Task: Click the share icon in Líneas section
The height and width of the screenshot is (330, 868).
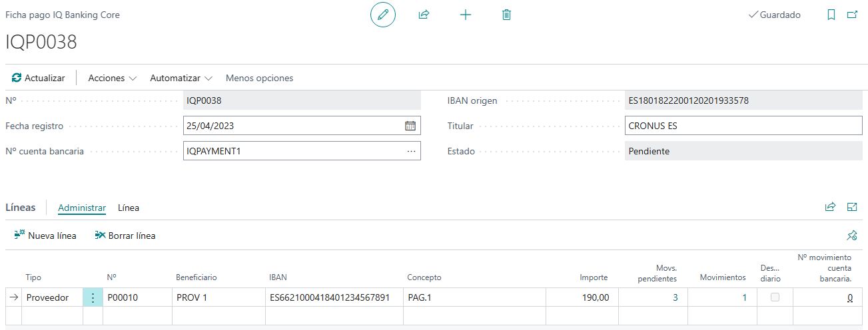Action: tap(830, 207)
